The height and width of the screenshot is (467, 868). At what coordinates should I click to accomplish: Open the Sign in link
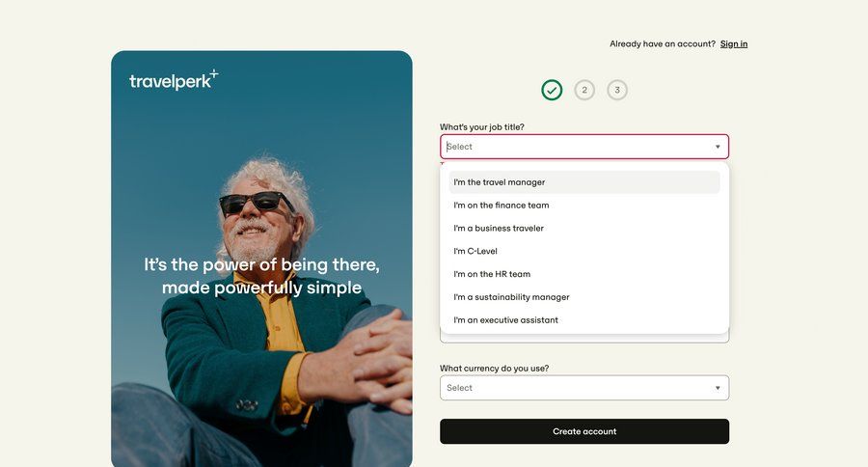coord(734,43)
